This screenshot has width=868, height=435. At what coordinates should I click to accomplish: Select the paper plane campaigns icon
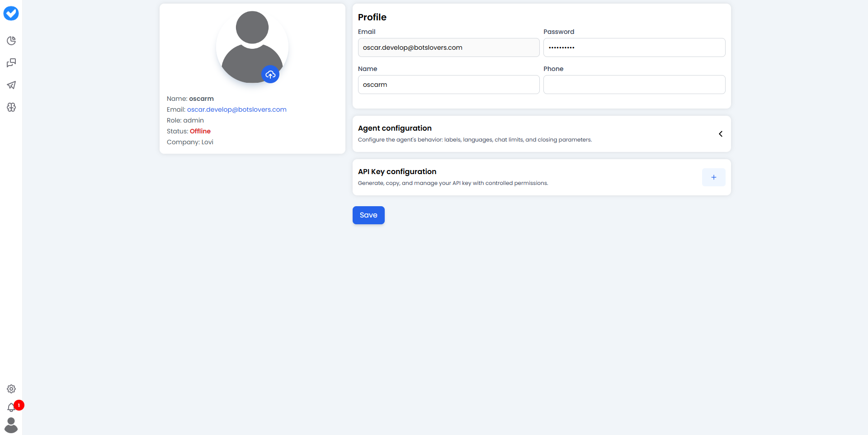coord(11,85)
